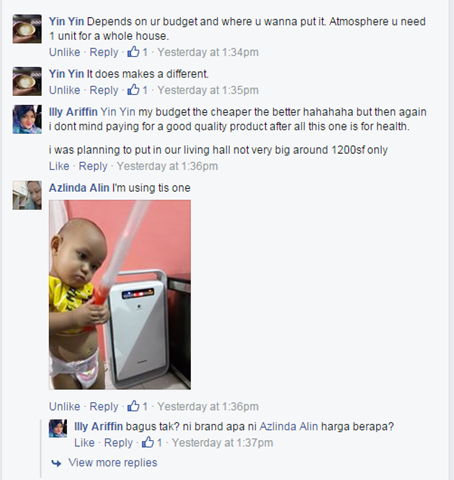This screenshot has width=454, height=480.
Task: Click the tagged Azlinda Alin mention in reply
Action: pos(289,426)
